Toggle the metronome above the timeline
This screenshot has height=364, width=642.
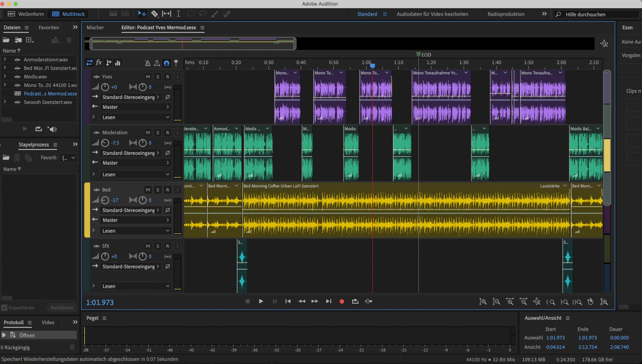coord(147,63)
